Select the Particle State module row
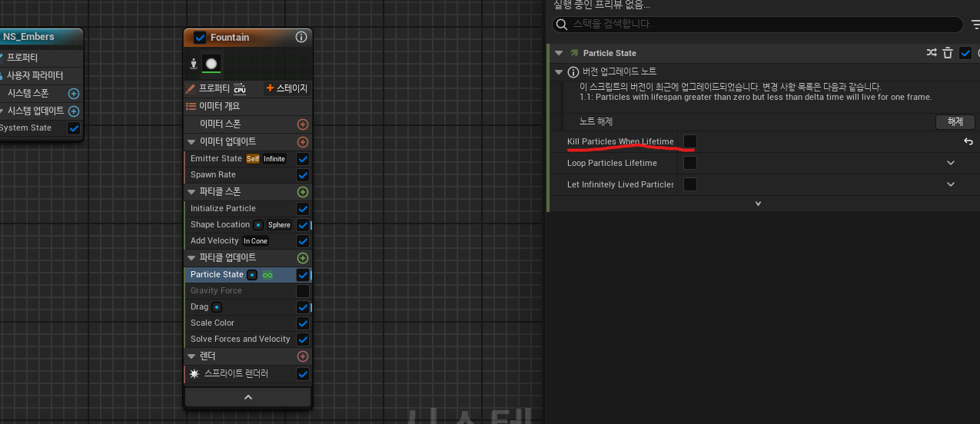The width and height of the screenshot is (980, 424). pyautogui.click(x=247, y=275)
